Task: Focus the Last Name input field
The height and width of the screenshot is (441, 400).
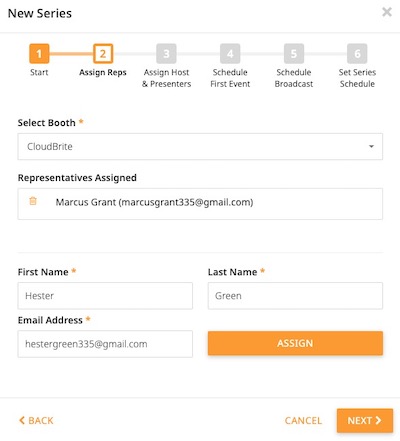Action: (295, 296)
